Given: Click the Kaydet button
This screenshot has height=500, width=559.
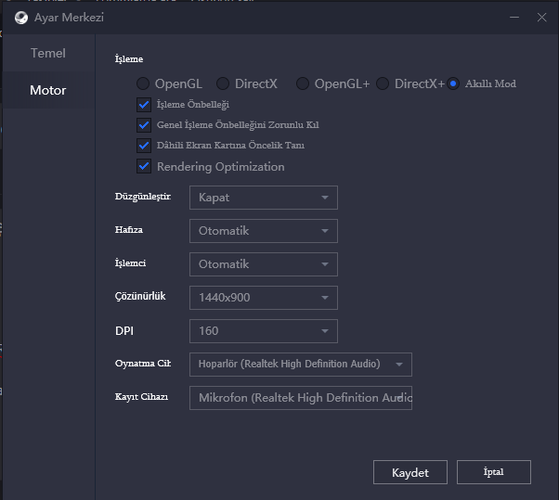Looking at the screenshot, I should (410, 472).
